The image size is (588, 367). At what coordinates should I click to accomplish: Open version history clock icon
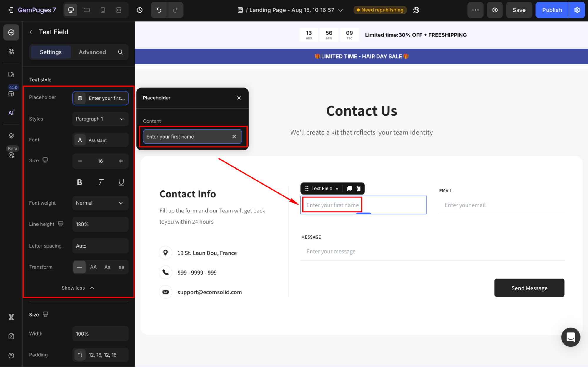[140, 10]
